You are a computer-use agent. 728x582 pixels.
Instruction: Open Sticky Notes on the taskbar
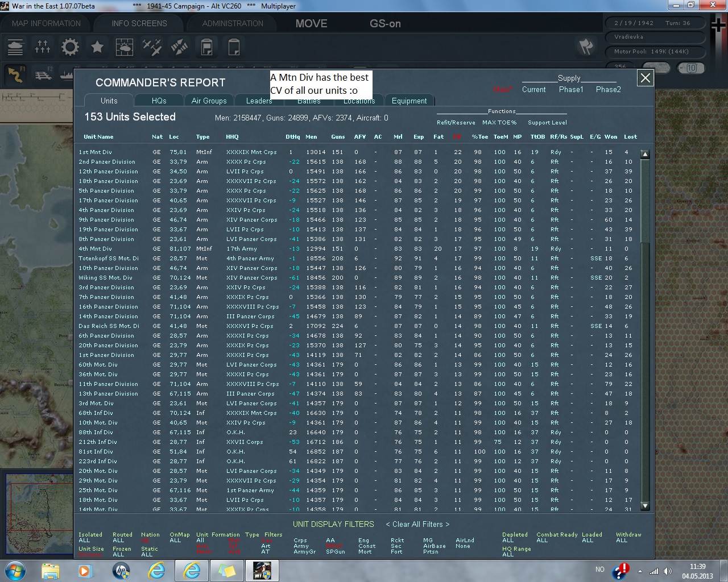[x=227, y=571]
